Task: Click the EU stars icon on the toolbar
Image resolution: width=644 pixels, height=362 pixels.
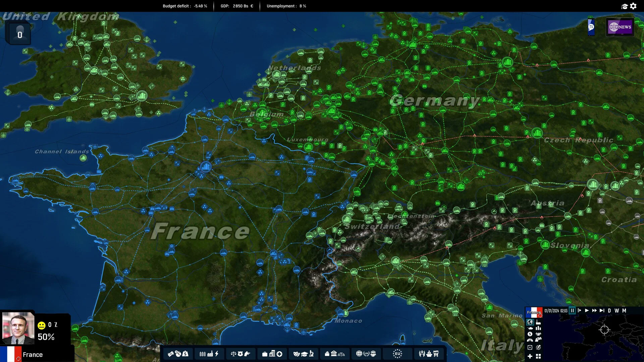Action: pyautogui.click(x=397, y=354)
